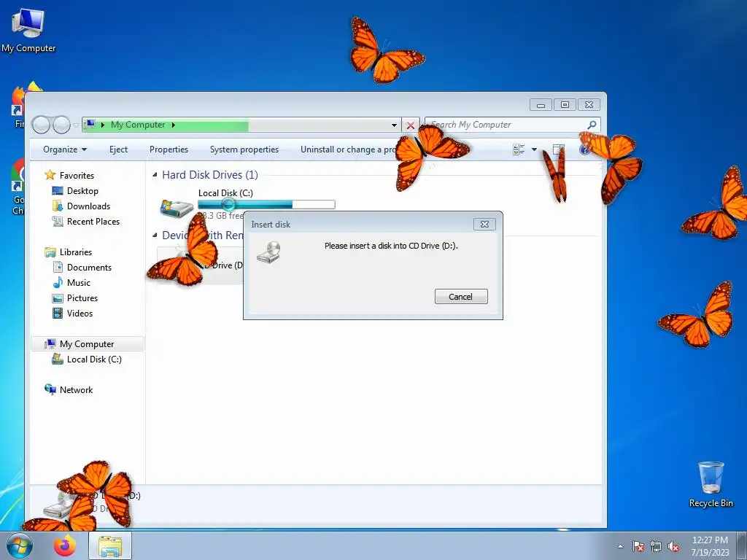Cancel the Insert disk dialog

tap(461, 296)
